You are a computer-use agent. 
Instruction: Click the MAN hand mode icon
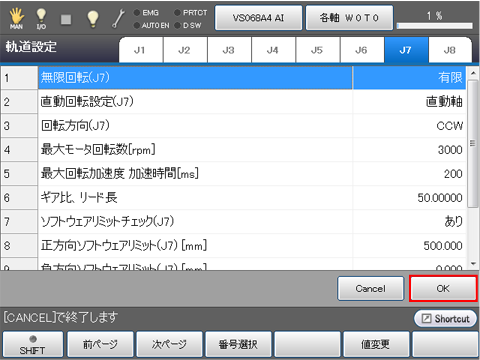click(x=16, y=18)
